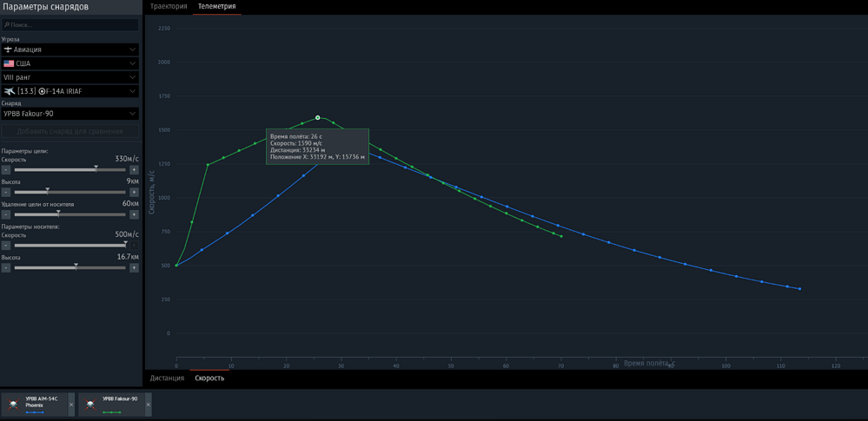The image size is (868, 421).
Task: Open the США country dropdown
Action: [70, 63]
